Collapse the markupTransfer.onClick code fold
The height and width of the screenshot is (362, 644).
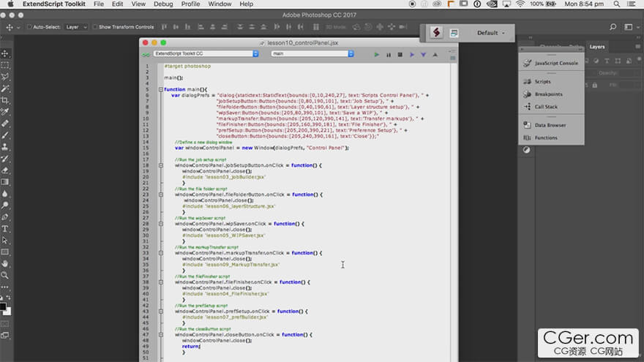[x=160, y=253]
